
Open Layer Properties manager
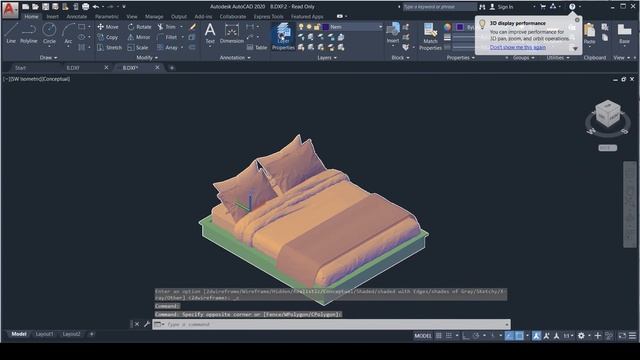pos(283,36)
